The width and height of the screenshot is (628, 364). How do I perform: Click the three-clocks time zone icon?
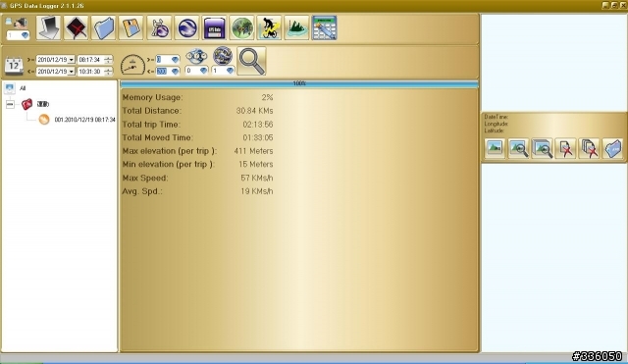coord(196,56)
